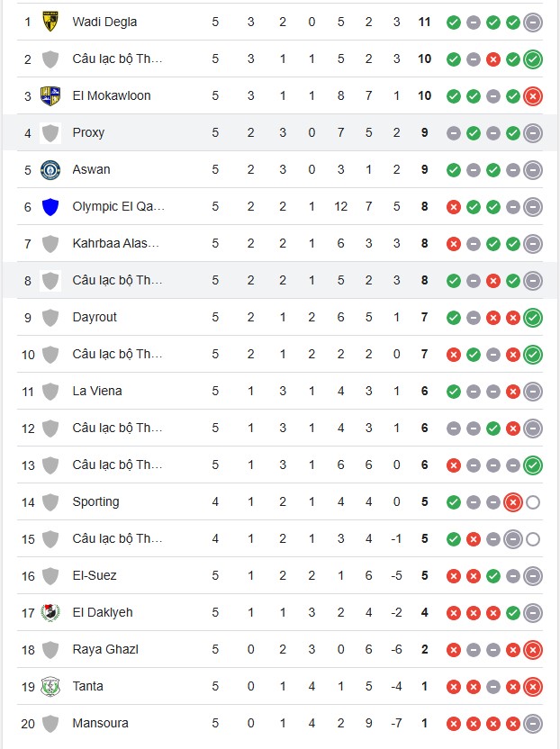Open the Wadi Degla team page
Image resolution: width=560 pixels, height=749 pixels.
tap(104, 22)
